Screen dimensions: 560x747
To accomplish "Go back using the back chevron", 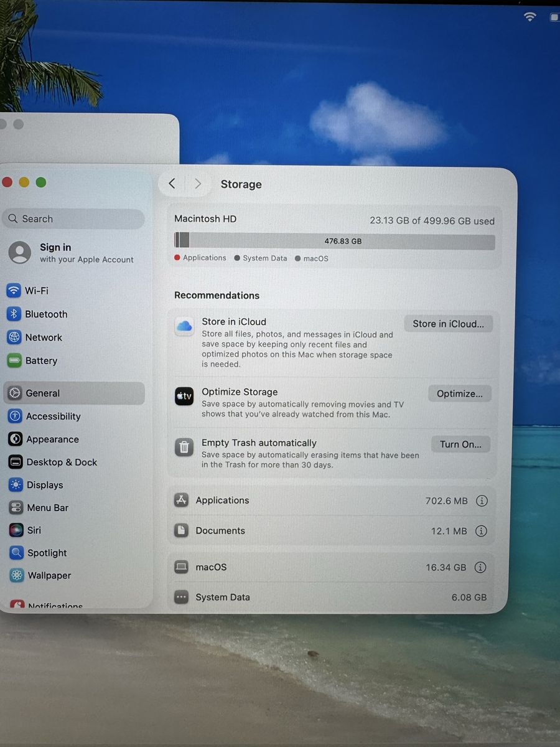I will coord(172,184).
